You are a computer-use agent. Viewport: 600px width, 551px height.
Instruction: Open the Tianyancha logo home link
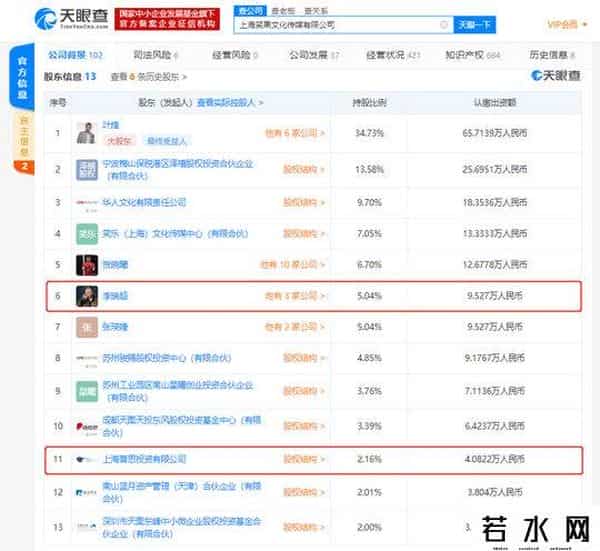[71, 19]
